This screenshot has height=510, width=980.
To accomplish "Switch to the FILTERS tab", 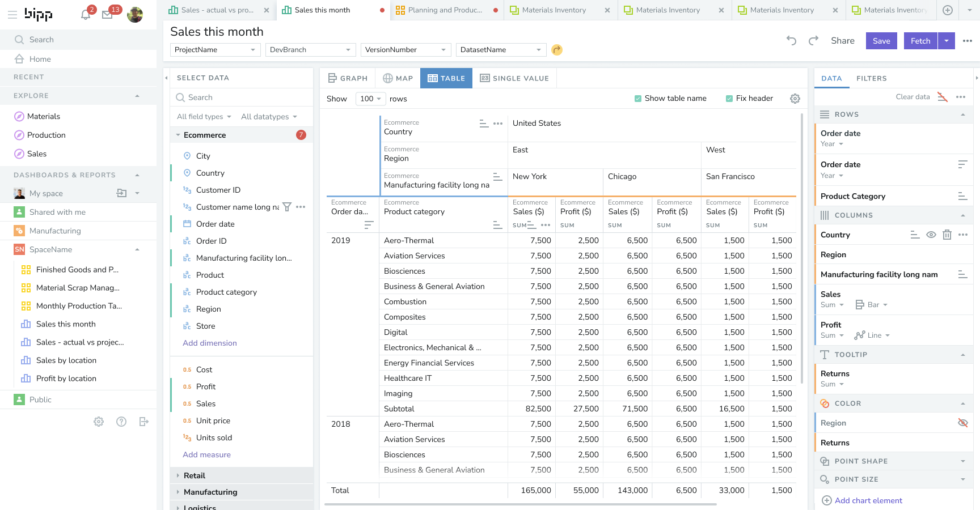I will tap(871, 78).
